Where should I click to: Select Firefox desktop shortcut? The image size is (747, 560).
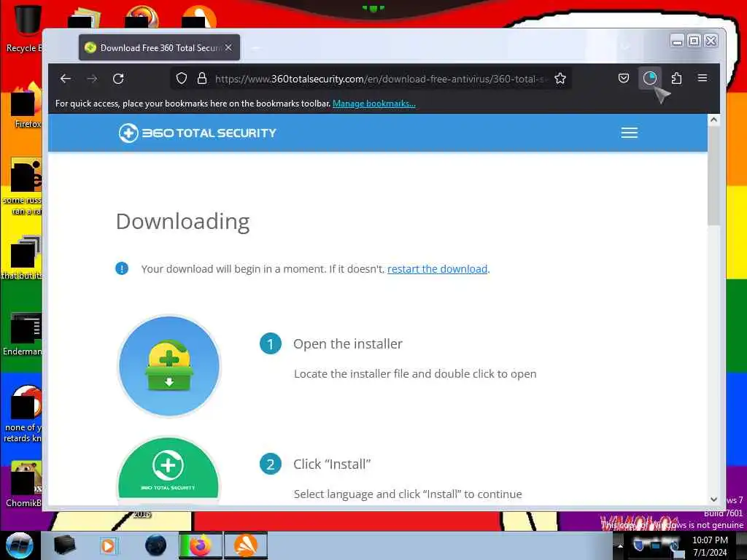(x=25, y=106)
